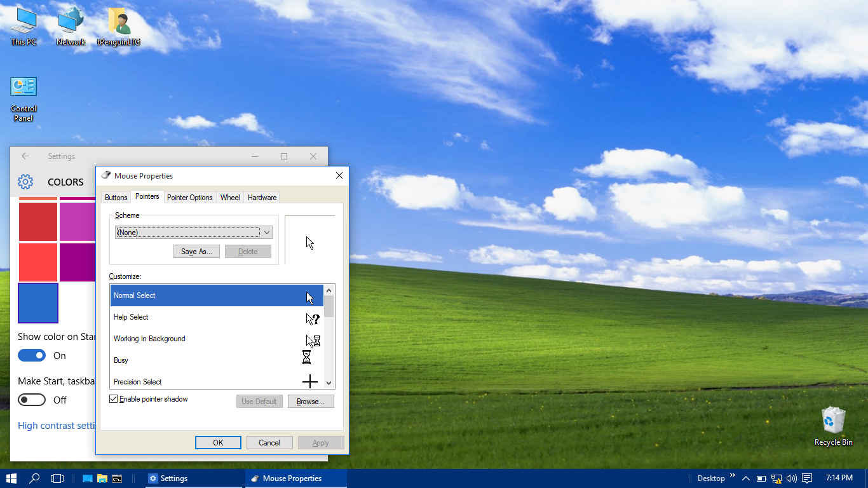Toggle the Enable pointer shadow checkbox
The image size is (868, 488).
(x=114, y=399)
